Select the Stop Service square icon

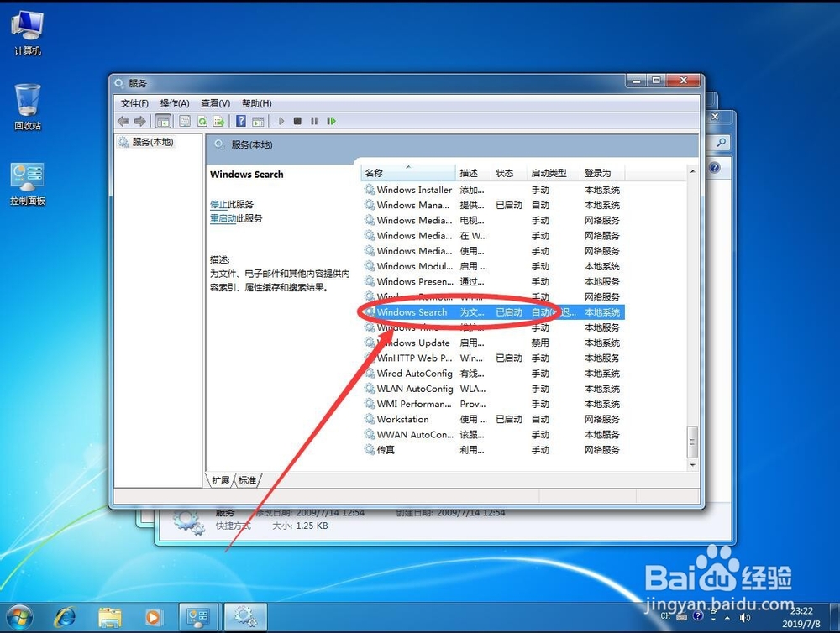tap(297, 121)
